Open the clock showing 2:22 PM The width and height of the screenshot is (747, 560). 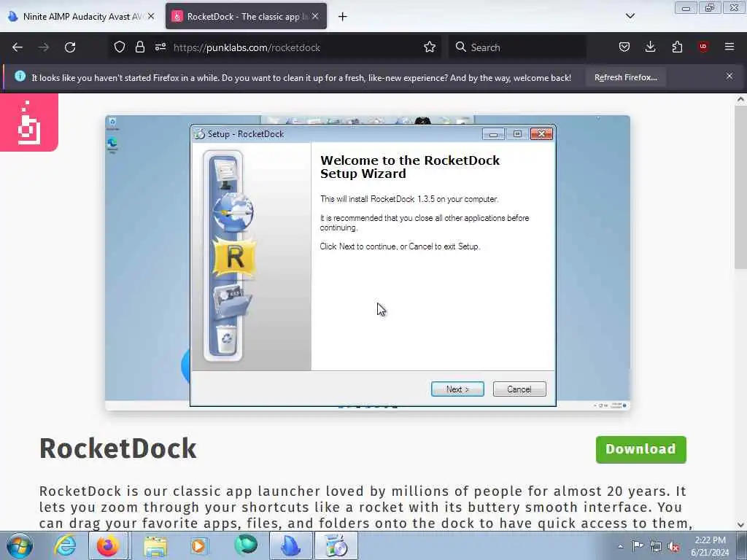click(710, 546)
